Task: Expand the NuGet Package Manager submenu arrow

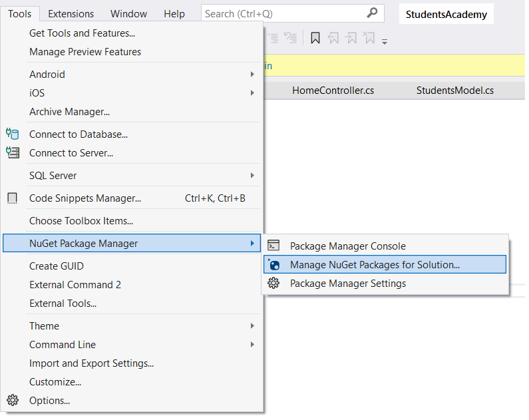Action: (x=252, y=243)
